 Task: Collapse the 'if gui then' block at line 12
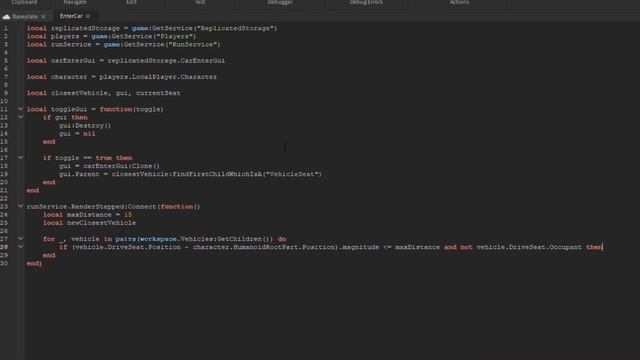click(x=20, y=117)
